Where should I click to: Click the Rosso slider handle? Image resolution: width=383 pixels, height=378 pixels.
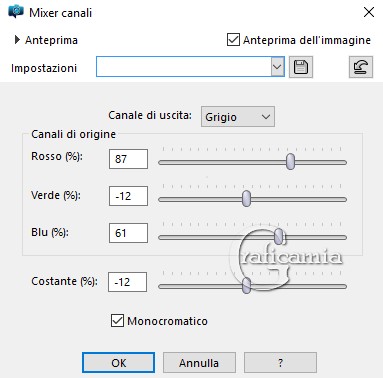(x=290, y=162)
